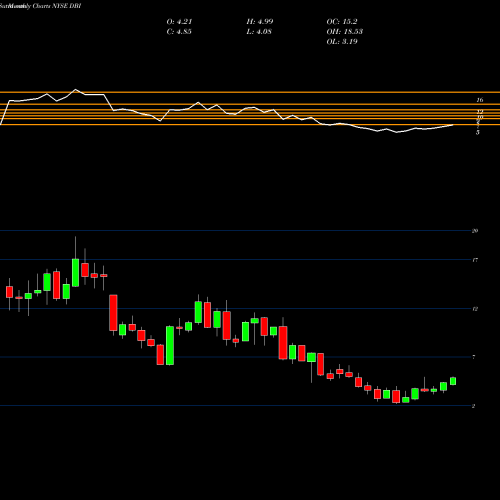Screen dimensions: 500x500
Task: Click the '2' price axis label
Action: coord(474,406)
